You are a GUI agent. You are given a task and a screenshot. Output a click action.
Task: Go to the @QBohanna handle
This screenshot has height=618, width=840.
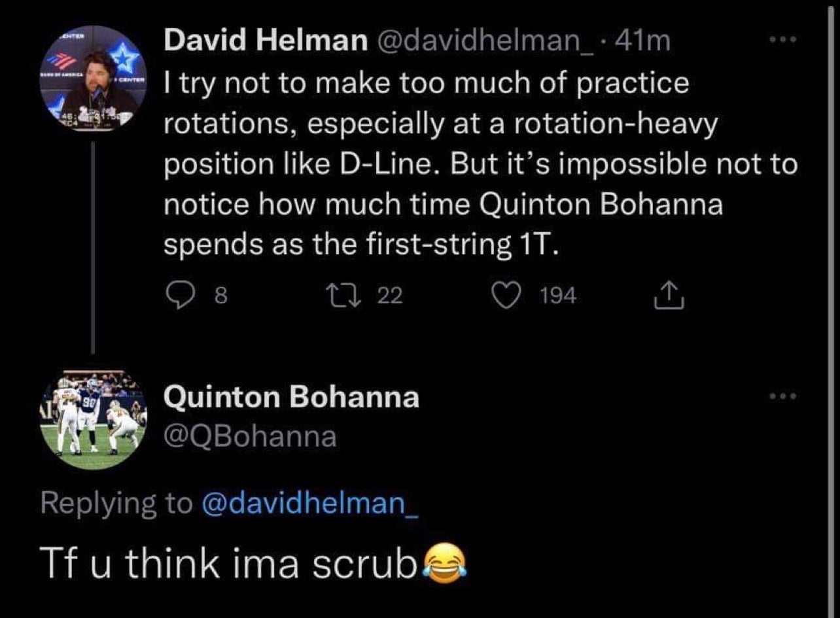coord(250,436)
